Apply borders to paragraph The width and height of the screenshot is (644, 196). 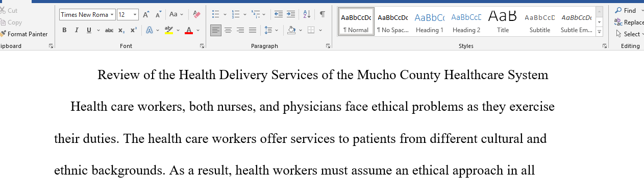point(311,30)
